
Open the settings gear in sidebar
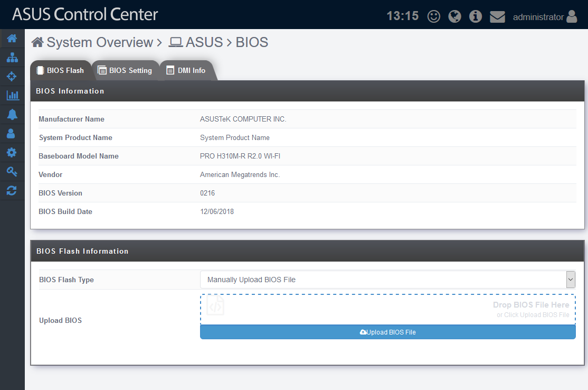[x=12, y=152]
